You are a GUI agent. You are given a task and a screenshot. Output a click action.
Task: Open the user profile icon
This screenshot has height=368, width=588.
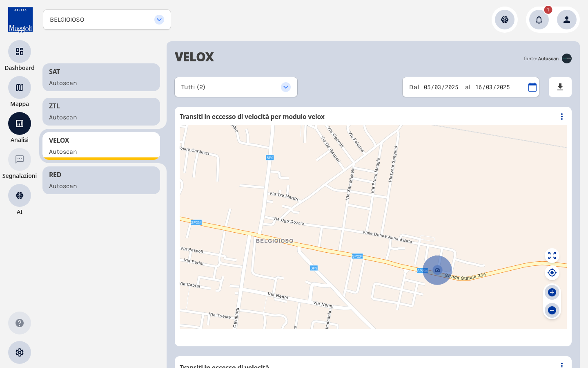point(567,20)
